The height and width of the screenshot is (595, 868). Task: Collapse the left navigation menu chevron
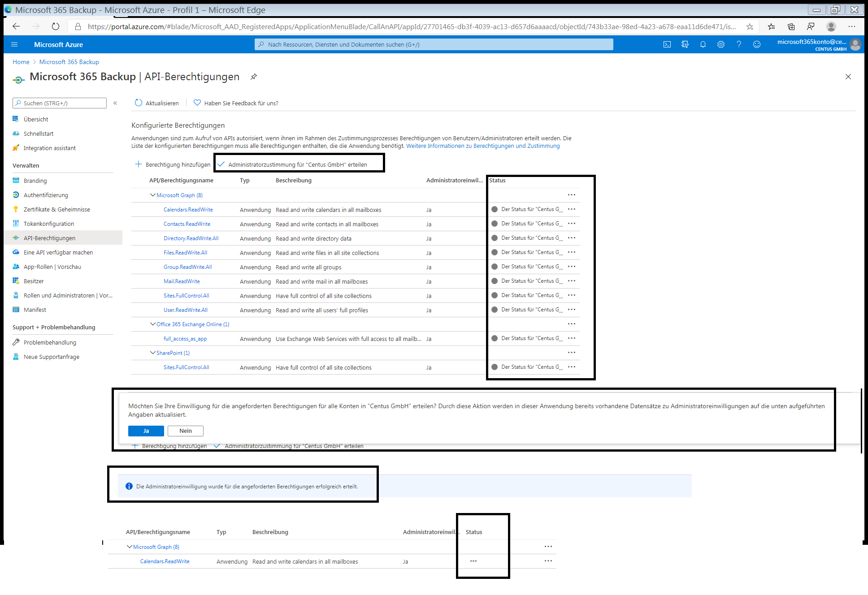[x=115, y=103]
